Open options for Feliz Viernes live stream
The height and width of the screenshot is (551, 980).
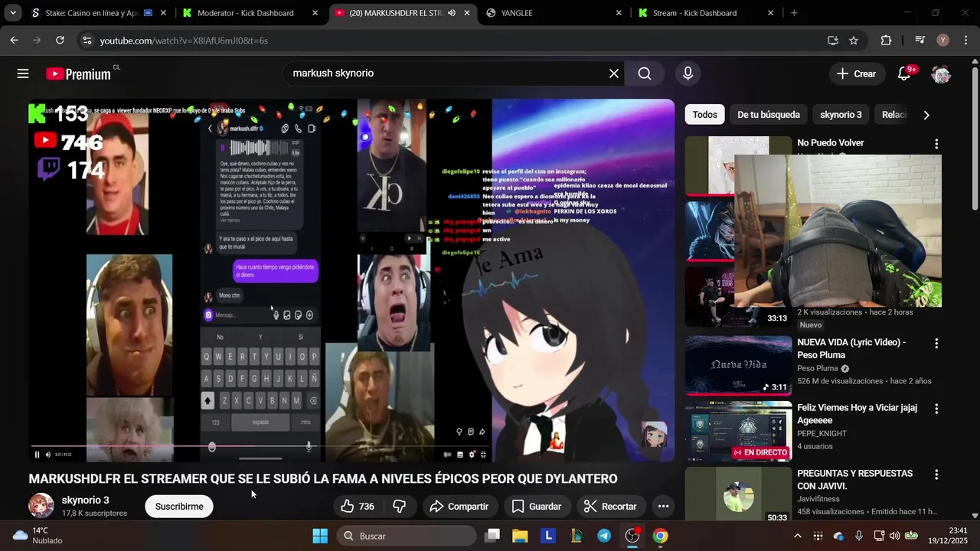pos(936,409)
